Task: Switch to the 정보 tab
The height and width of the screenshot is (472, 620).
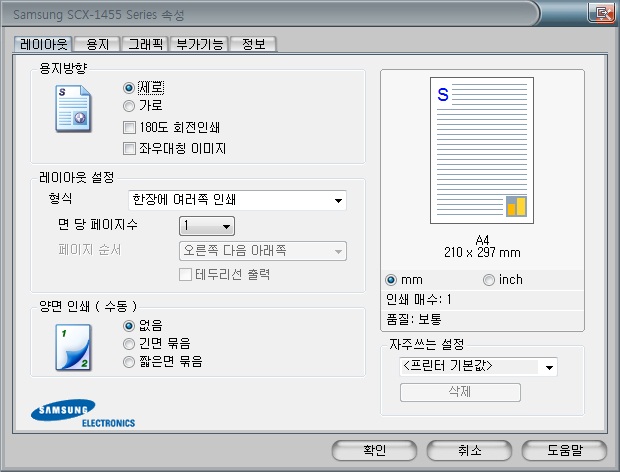Action: [x=253, y=44]
